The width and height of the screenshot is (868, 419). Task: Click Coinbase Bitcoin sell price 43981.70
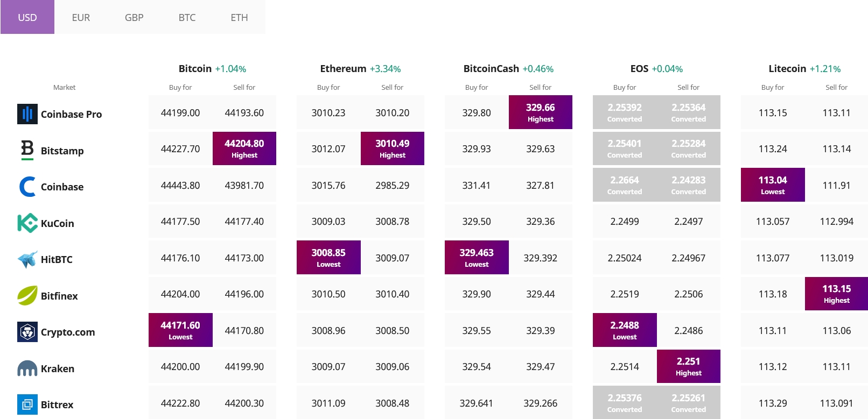[244, 186]
